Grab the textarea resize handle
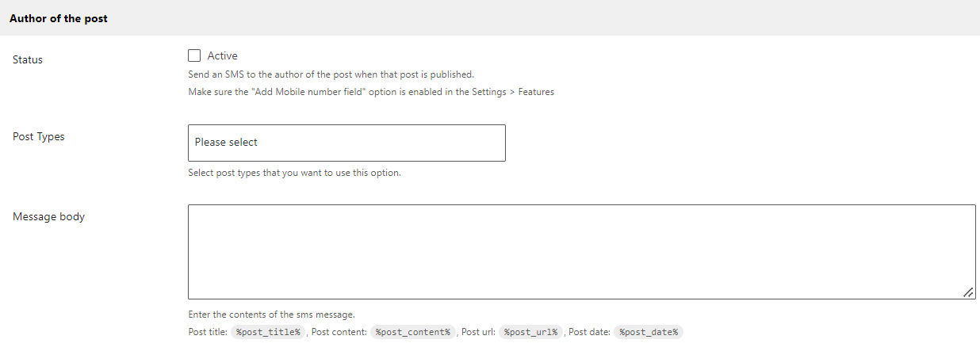Viewport: 980px width, 347px height. pyautogui.click(x=968, y=292)
